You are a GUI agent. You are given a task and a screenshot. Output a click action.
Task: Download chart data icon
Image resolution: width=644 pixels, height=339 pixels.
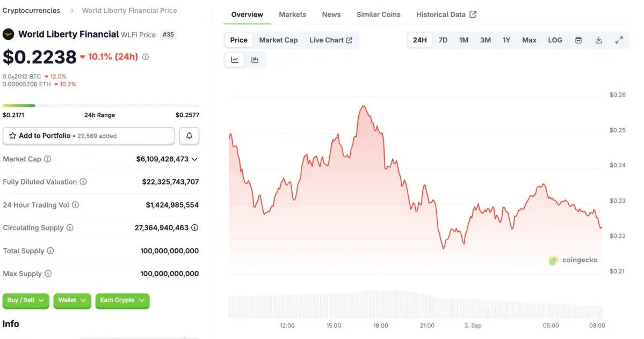click(x=598, y=40)
